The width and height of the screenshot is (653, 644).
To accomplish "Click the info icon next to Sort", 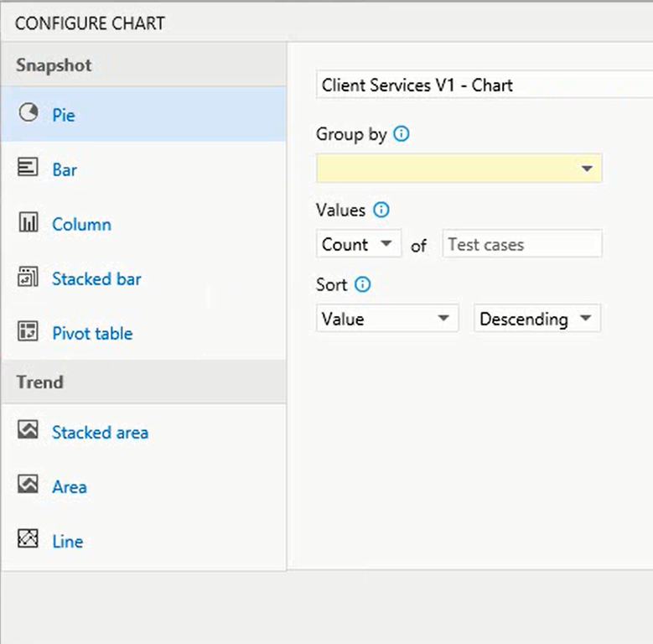I will pyautogui.click(x=362, y=284).
